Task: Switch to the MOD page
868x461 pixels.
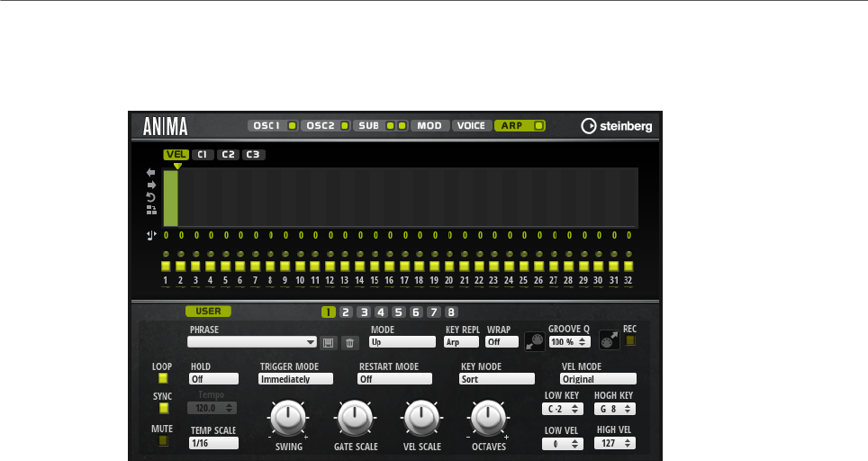Action: (429, 126)
